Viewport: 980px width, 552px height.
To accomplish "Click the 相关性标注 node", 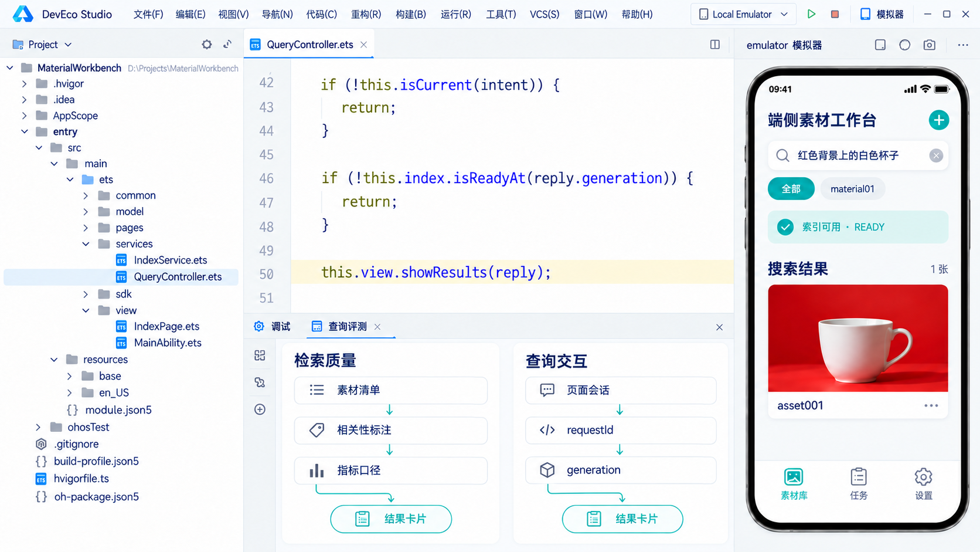I will (391, 430).
